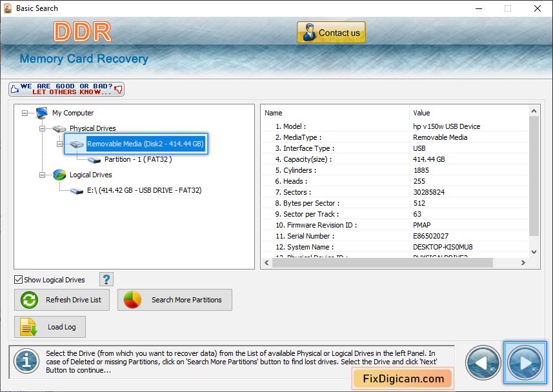Click the blue info icon in the hint bar

[x=26, y=361]
